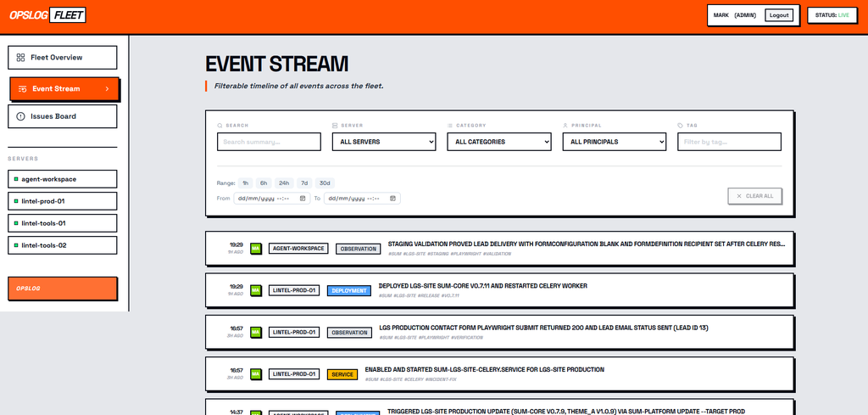The image size is (868, 415).
Task: Select Event Stream in the sidebar
Action: 64,88
